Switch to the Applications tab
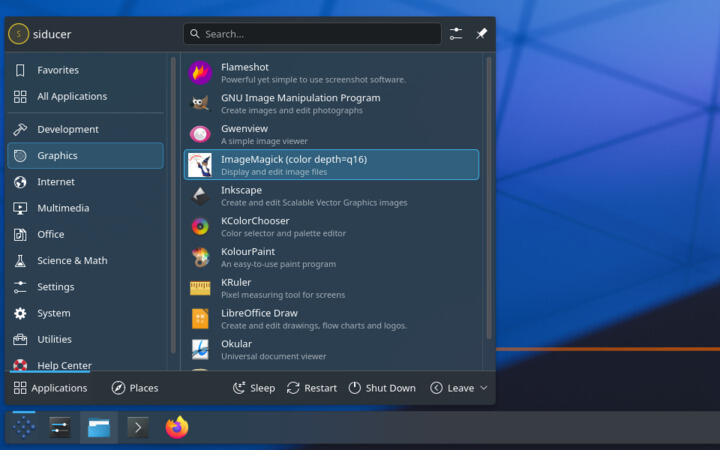 (50, 388)
